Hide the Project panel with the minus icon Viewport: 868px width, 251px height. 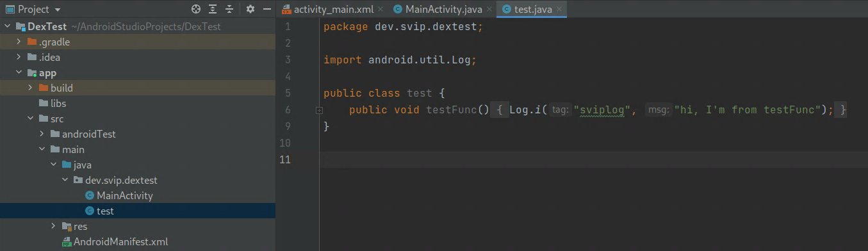point(266,10)
